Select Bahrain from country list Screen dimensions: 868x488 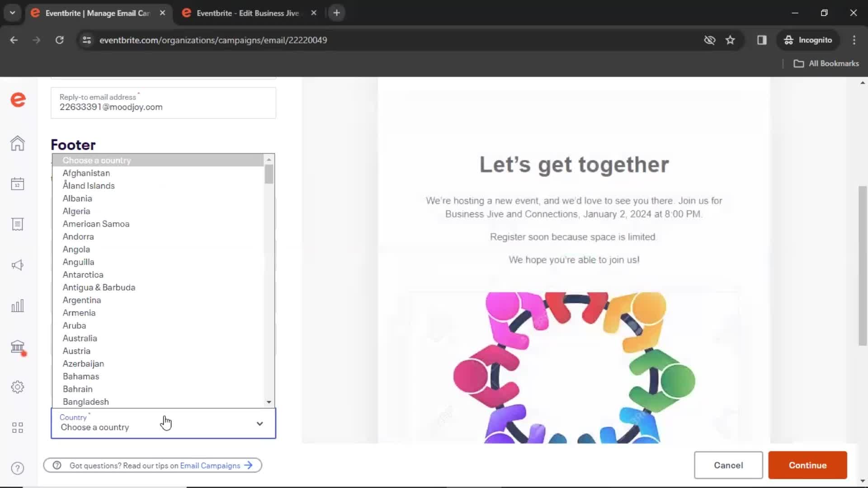(158, 389)
